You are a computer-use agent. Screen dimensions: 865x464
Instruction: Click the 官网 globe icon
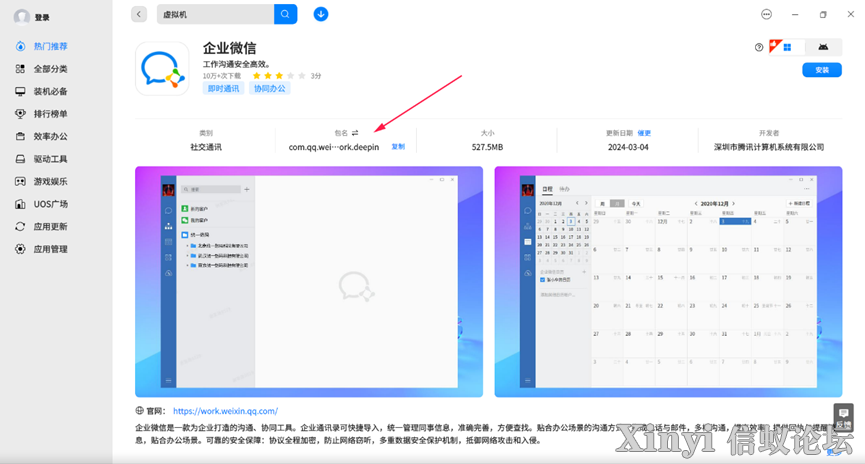click(140, 410)
